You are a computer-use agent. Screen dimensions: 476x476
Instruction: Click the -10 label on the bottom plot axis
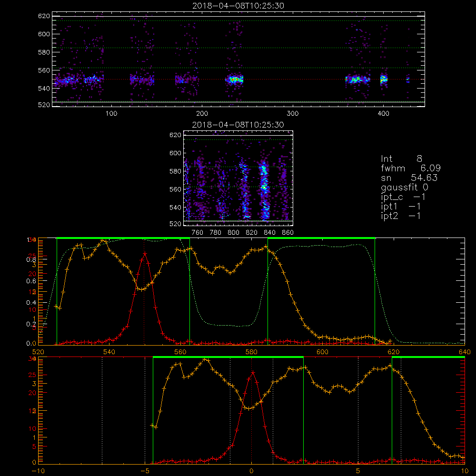tap(38, 471)
